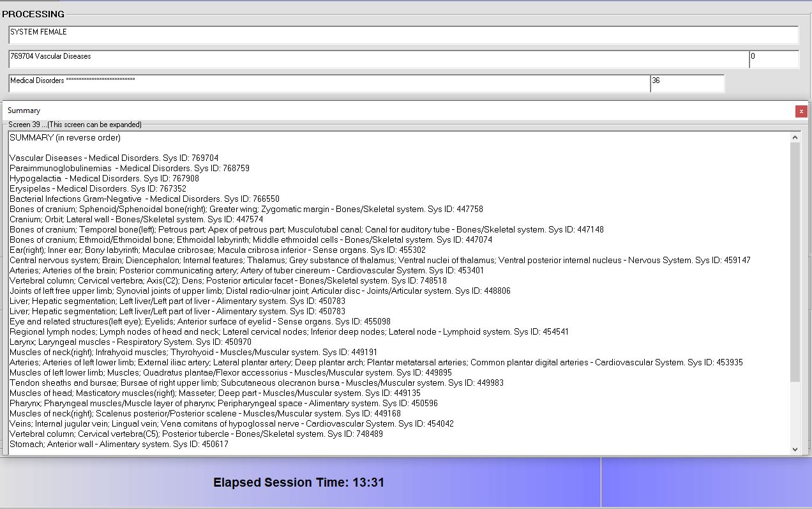Image resolution: width=812 pixels, height=509 pixels.
Task: Select the Erysipelas summary line
Action: [98, 188]
